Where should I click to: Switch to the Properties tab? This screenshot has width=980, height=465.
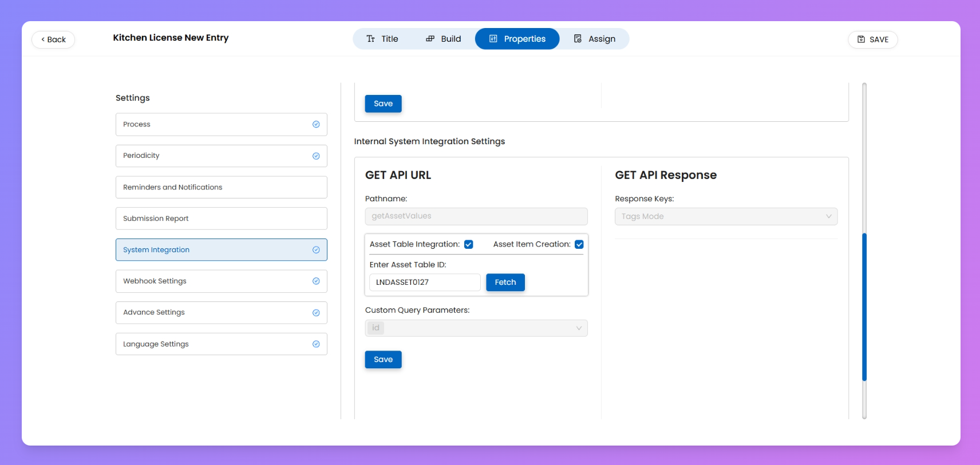pos(517,39)
